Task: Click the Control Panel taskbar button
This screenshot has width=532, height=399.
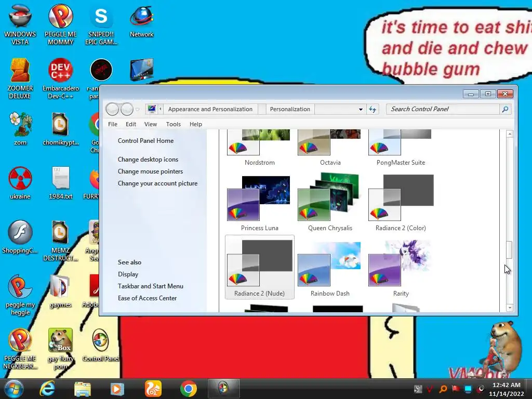Action: tap(223, 389)
